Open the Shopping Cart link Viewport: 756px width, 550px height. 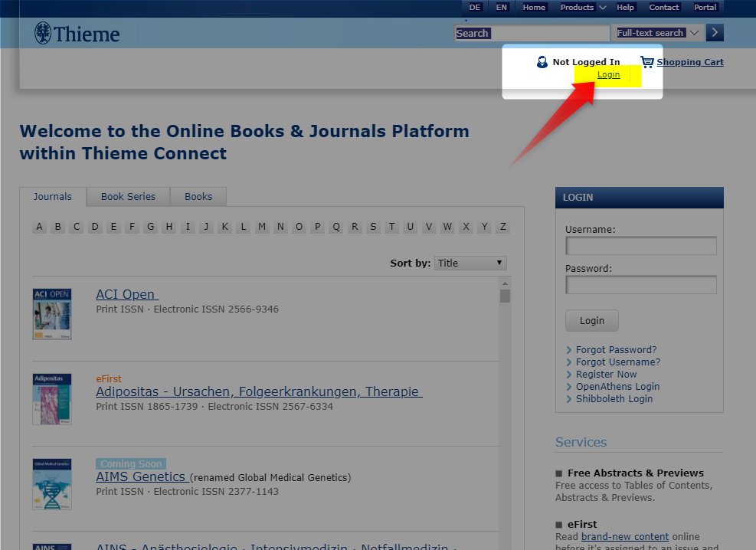point(690,62)
